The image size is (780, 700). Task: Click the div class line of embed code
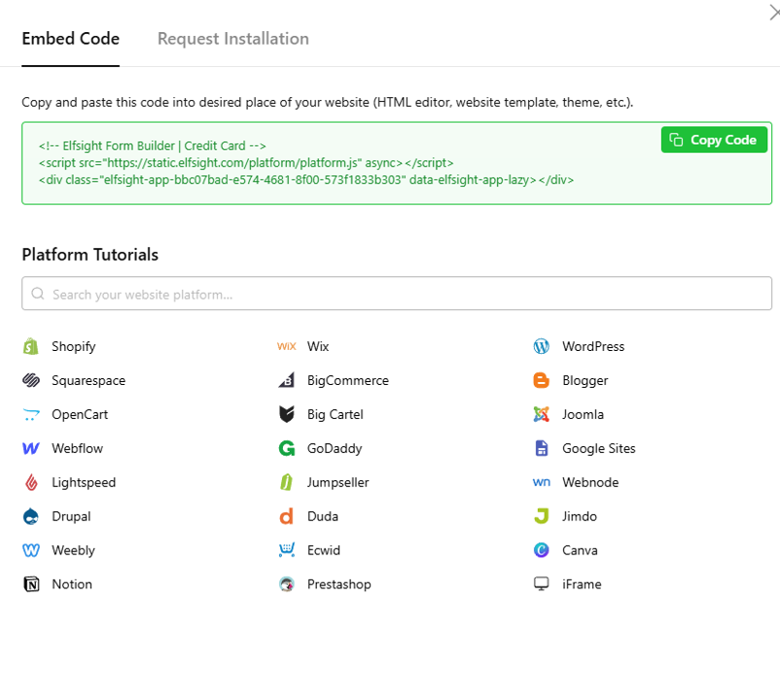click(x=306, y=180)
